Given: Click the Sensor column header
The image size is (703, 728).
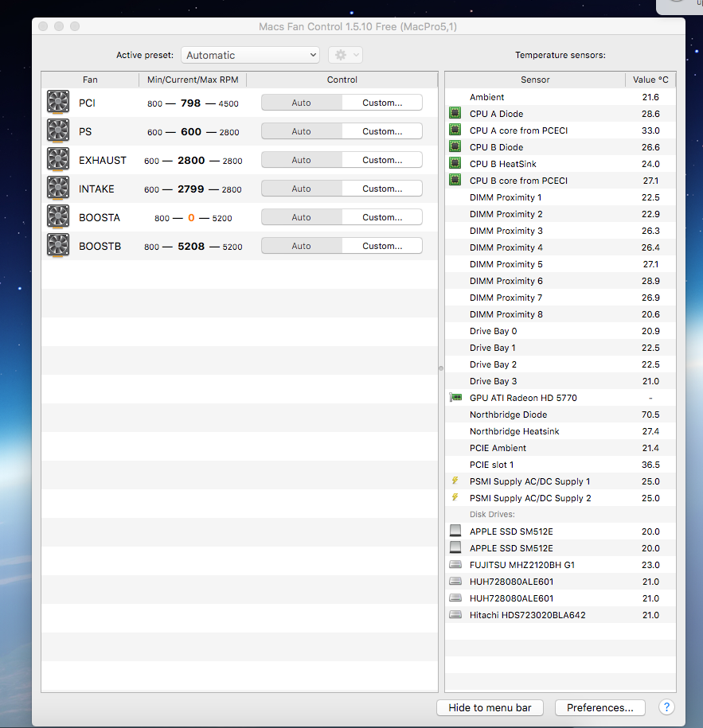Looking at the screenshot, I should pos(535,80).
